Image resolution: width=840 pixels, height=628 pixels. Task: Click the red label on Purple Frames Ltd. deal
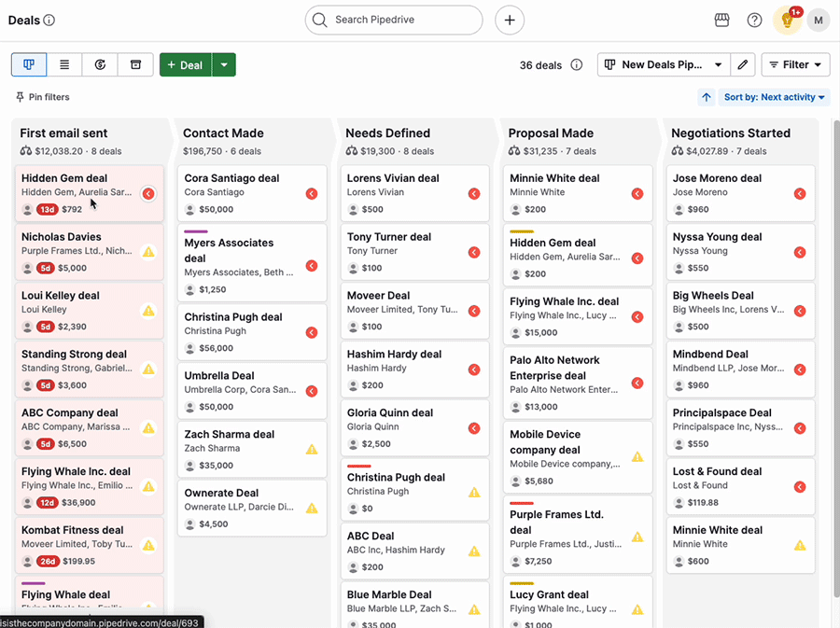tap(521, 503)
